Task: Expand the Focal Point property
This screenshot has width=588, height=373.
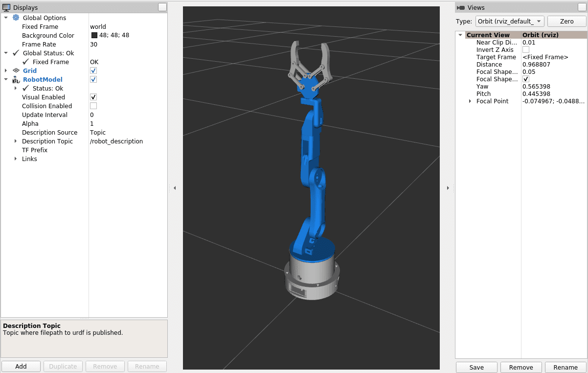Action: [x=470, y=101]
